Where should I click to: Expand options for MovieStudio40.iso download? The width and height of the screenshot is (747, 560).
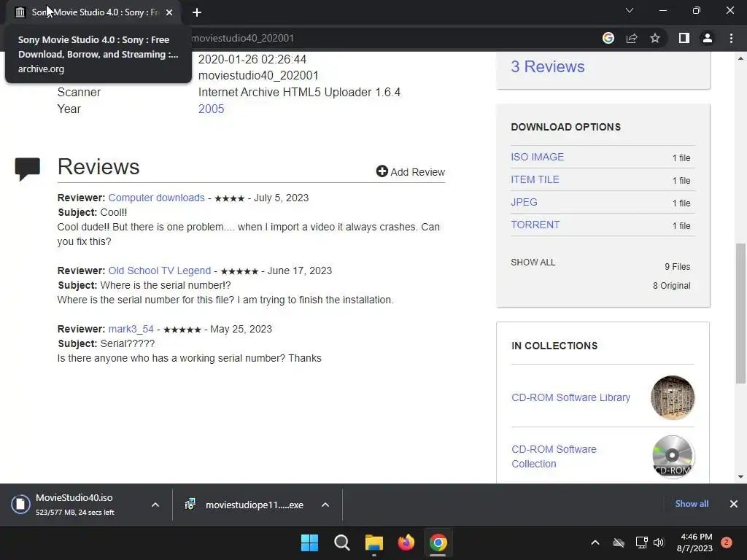(155, 505)
